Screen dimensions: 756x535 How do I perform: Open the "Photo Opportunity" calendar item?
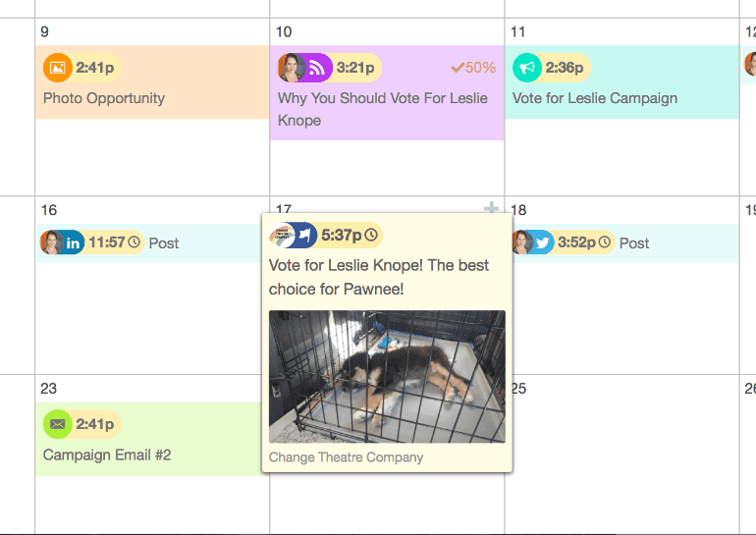[x=104, y=98]
